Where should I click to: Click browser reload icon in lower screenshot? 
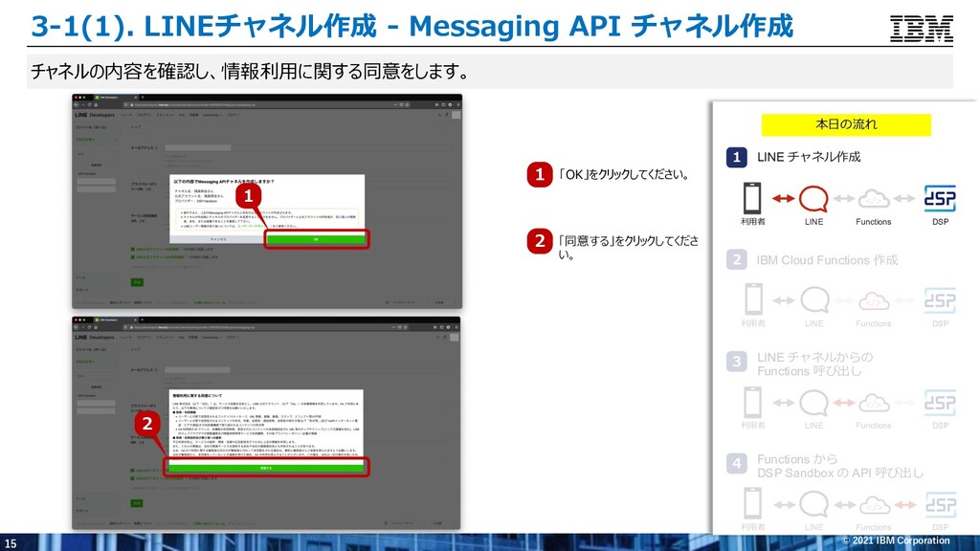click(89, 327)
